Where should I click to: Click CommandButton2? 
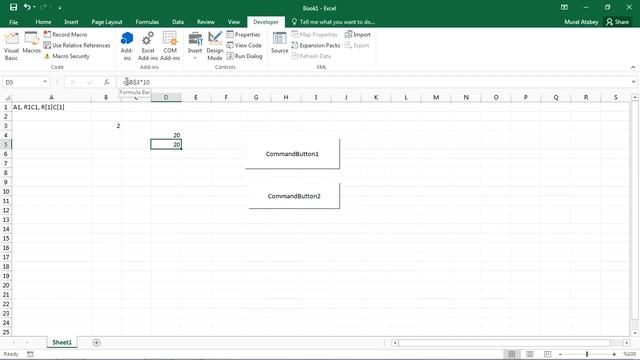[294, 196]
